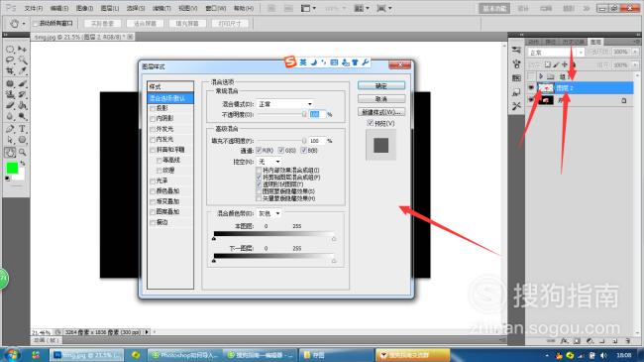Viewport: 644px width, 362px height.
Task: Click the green foreground color swatch
Action: (x=12, y=168)
